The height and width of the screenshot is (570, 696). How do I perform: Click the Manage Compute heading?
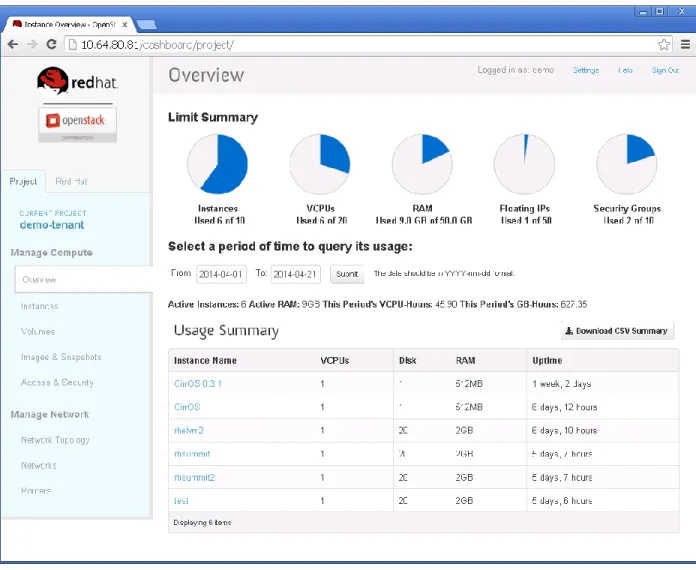pos(51,253)
